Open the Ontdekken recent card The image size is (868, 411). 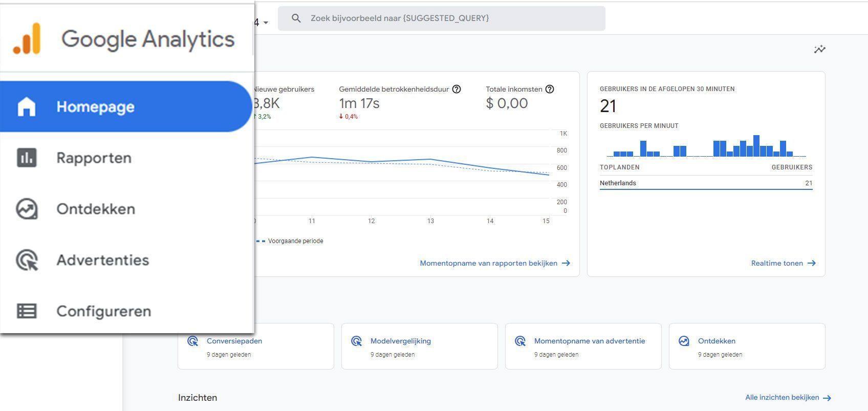coord(747,346)
